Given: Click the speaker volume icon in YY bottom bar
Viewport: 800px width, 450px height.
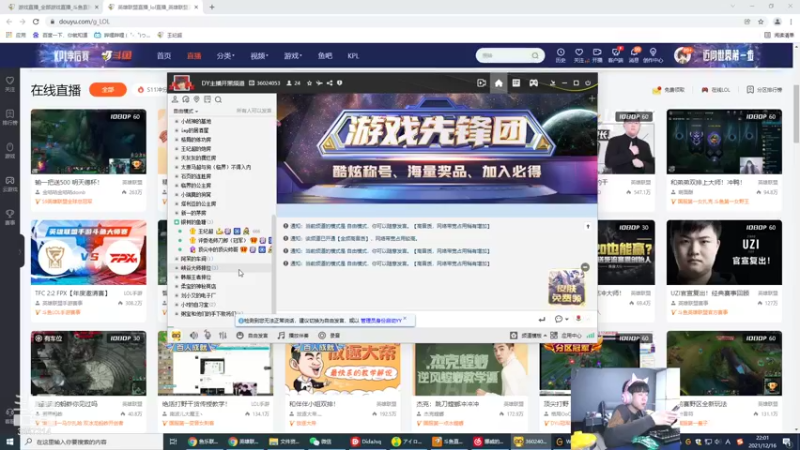Looking at the screenshot, I should pyautogui.click(x=194, y=335).
